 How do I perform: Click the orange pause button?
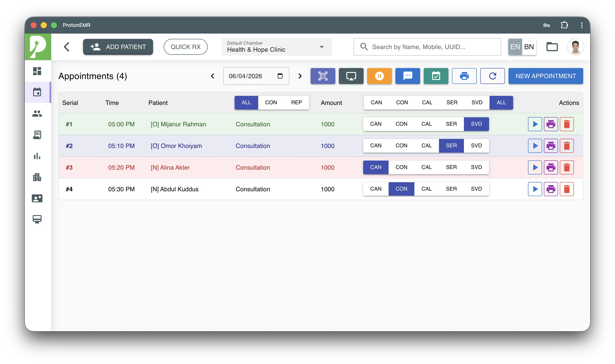(x=379, y=76)
